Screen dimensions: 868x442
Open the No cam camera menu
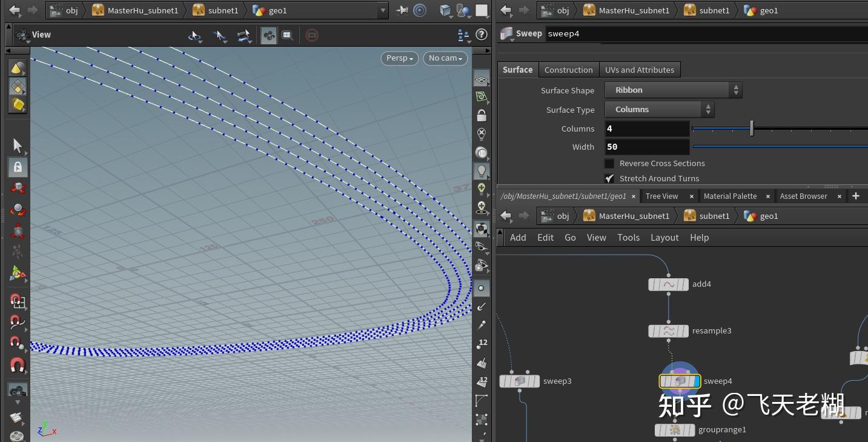click(x=445, y=58)
